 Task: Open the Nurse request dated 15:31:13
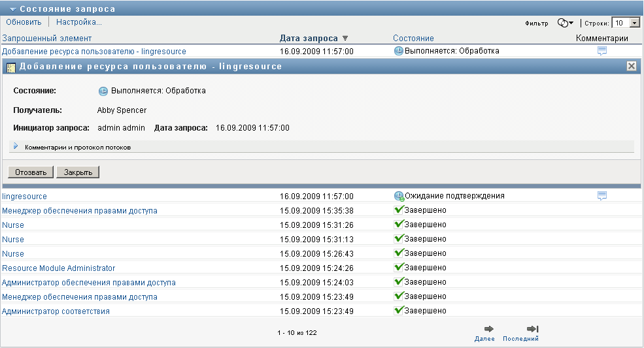click(13, 239)
